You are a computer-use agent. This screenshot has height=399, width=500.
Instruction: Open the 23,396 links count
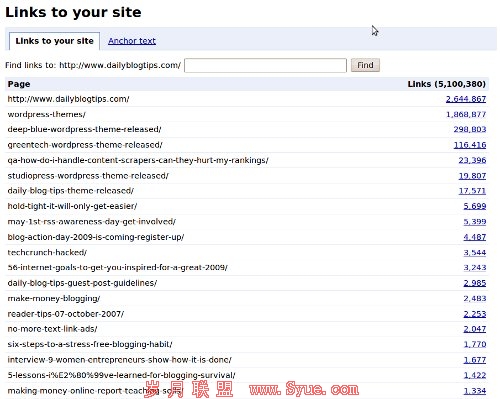(x=472, y=160)
